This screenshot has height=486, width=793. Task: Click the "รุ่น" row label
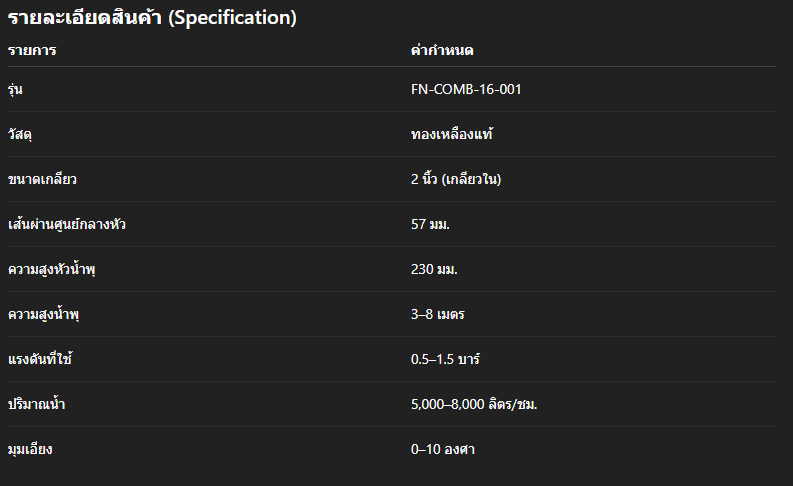click(15, 90)
